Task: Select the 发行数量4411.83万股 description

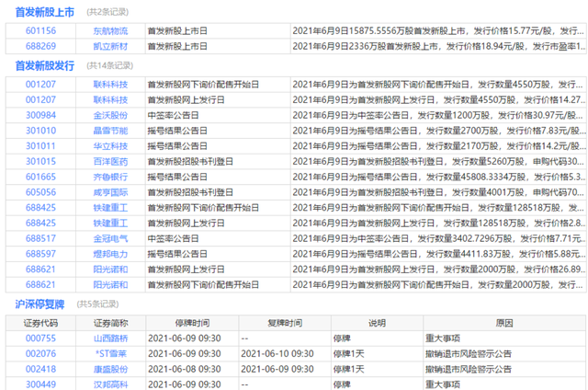Action: click(x=439, y=254)
